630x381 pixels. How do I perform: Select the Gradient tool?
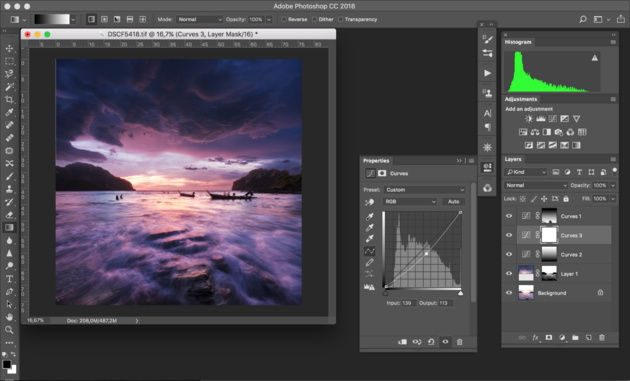9,227
